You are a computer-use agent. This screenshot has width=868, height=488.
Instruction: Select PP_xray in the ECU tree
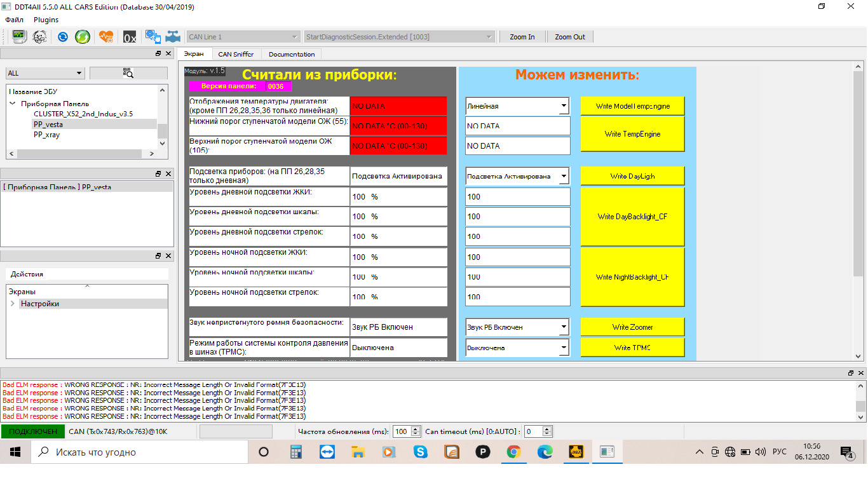[46, 135]
